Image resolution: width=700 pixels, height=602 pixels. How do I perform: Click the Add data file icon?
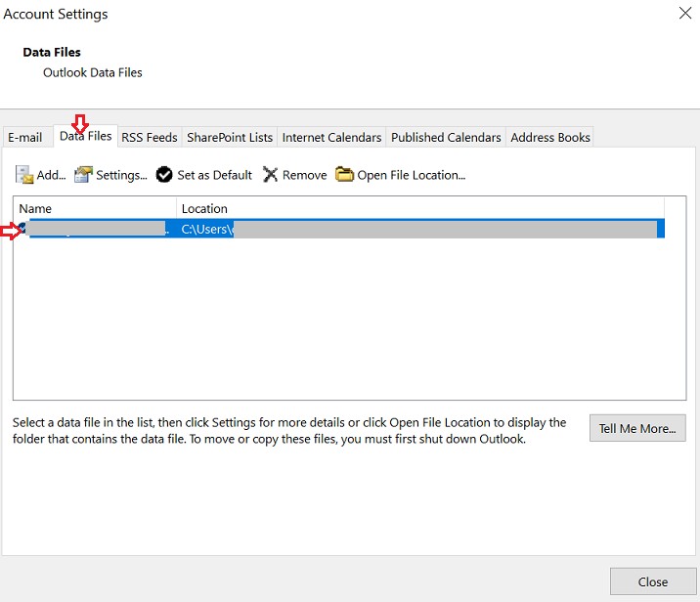pos(24,175)
